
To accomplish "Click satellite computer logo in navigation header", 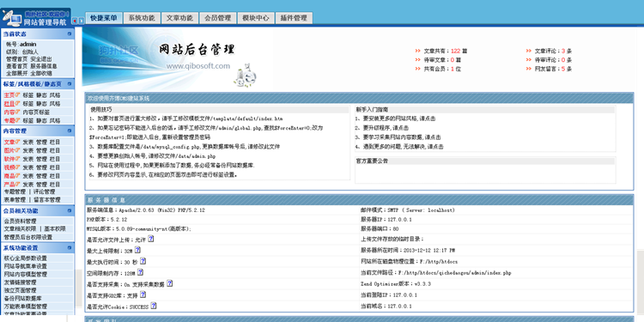I will [11, 18].
